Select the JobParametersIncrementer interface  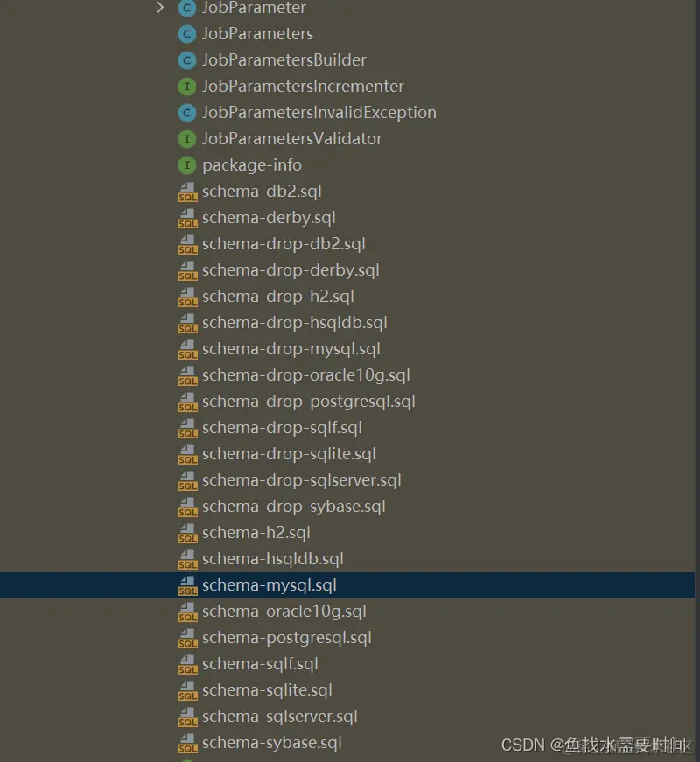pos(303,87)
